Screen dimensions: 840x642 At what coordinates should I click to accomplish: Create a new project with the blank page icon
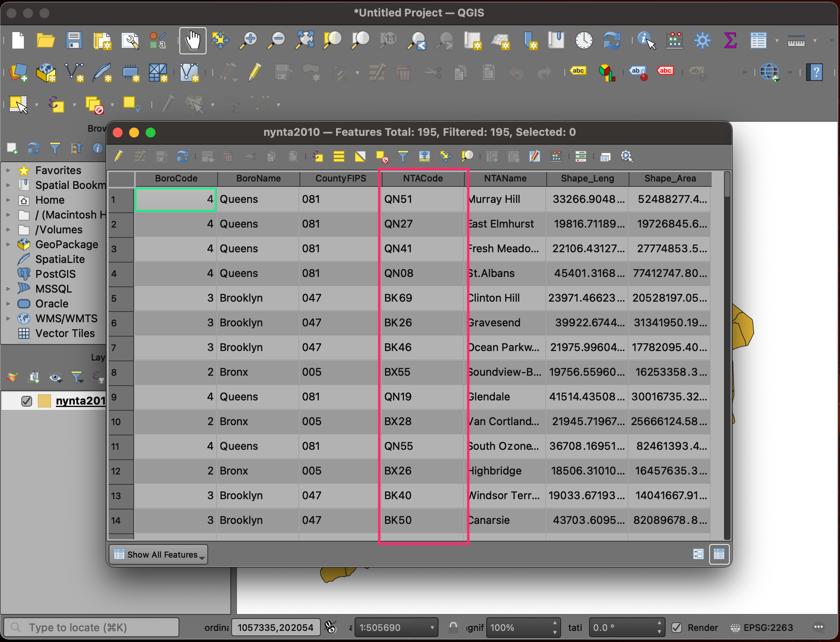18,40
